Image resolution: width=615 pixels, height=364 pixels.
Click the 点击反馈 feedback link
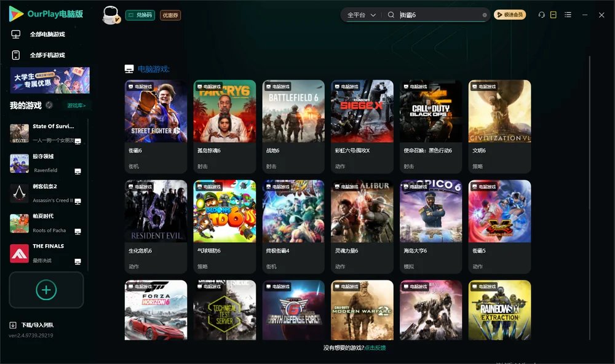(x=375, y=347)
